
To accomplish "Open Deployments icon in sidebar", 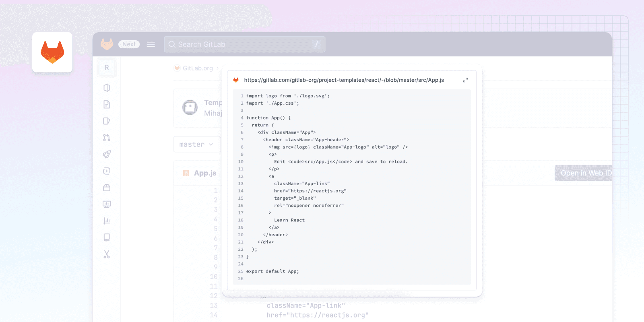I will (x=107, y=171).
